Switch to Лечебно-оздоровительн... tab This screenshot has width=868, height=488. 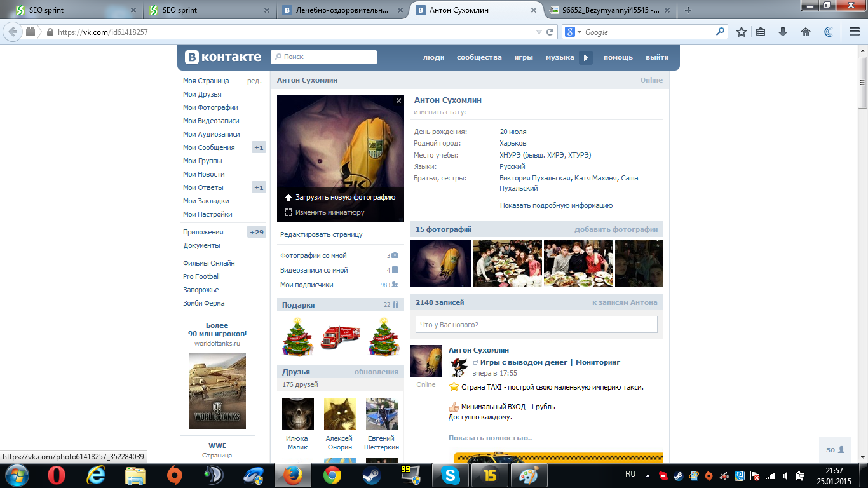pyautogui.click(x=342, y=10)
